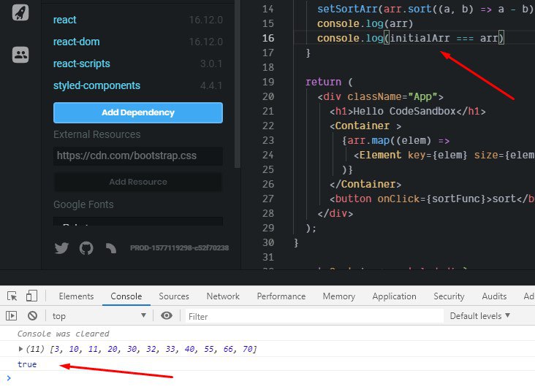Show console sidebar icon
Screen dimensions: 535x392
coord(11,316)
